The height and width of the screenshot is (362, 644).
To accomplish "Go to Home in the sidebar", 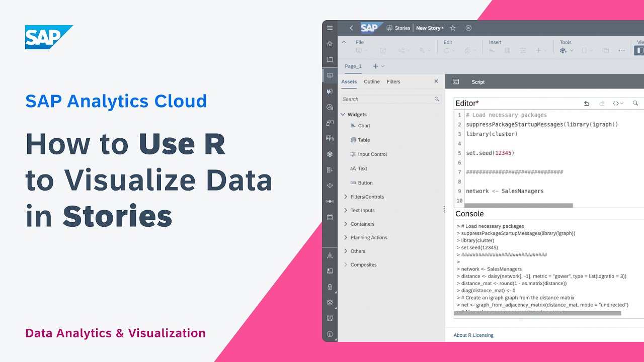I will (x=330, y=44).
